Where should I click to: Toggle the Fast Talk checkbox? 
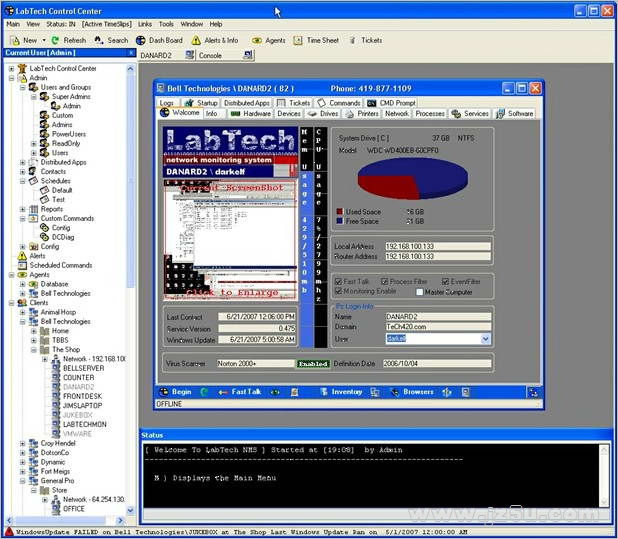(338, 281)
